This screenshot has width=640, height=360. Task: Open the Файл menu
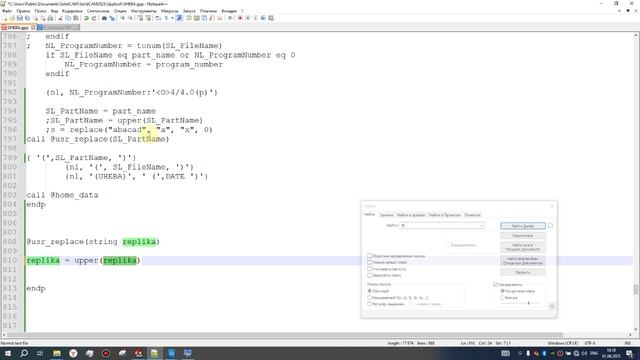7,11
